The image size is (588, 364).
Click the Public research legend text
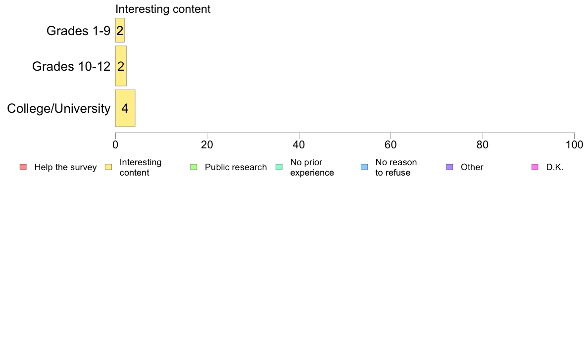[x=236, y=167]
